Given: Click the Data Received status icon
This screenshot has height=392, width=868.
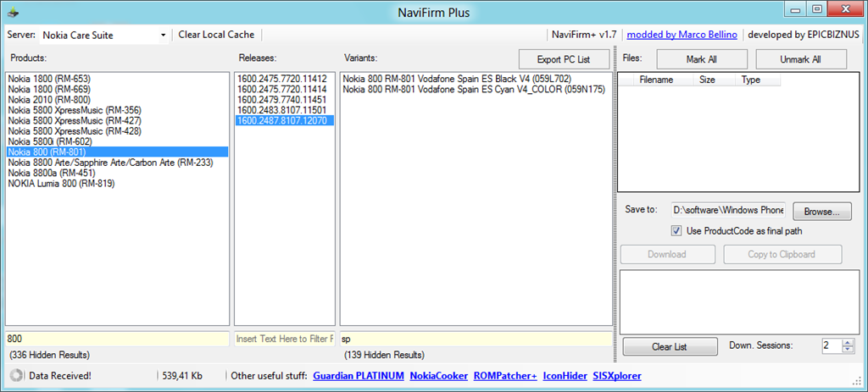Looking at the screenshot, I should (15, 375).
